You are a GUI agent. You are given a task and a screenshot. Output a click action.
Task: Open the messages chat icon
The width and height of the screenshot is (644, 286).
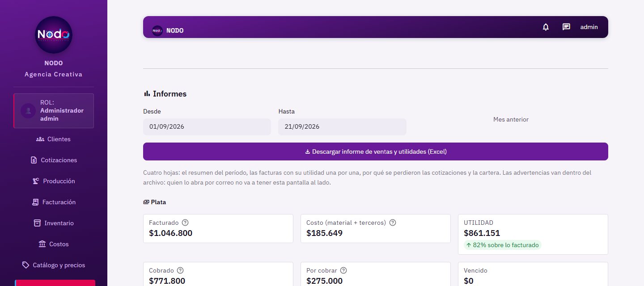(566, 27)
